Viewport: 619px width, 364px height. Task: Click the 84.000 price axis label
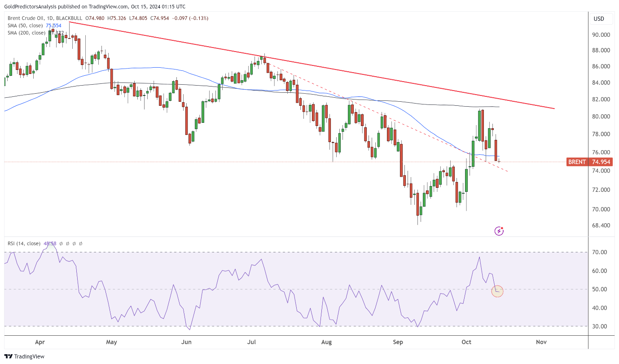pyautogui.click(x=601, y=83)
